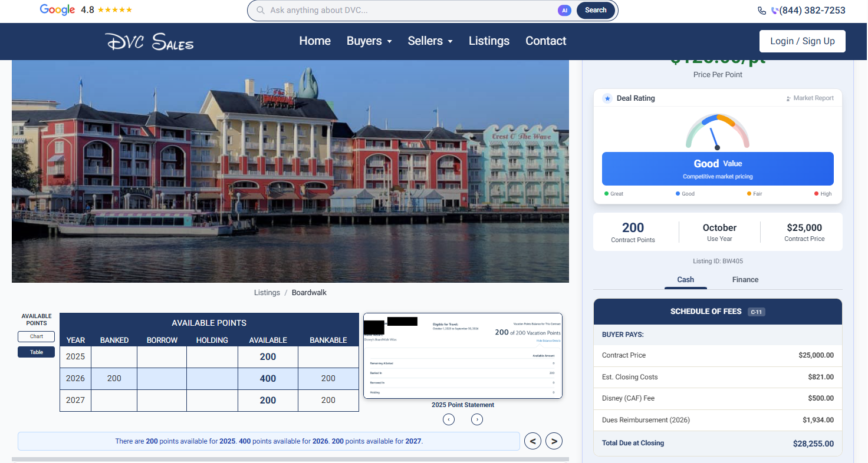Click the blue star Deal Rating icon
The width and height of the screenshot is (868, 463).
607,98
